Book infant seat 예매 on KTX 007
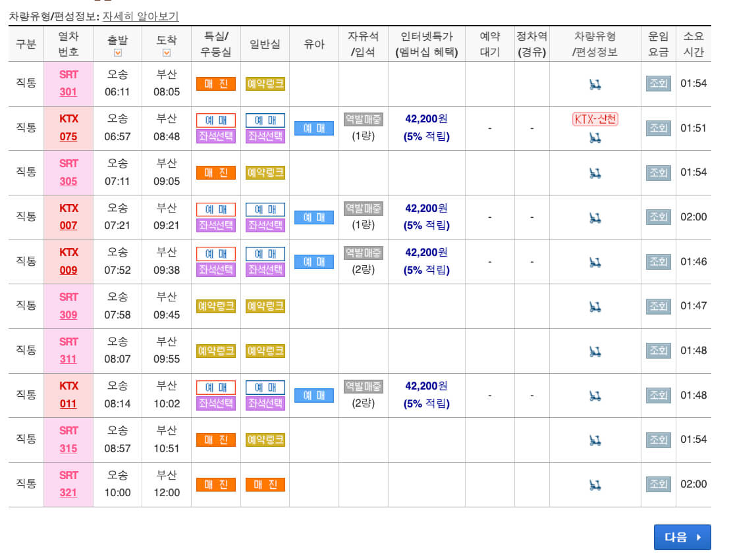733x560 pixels. [x=314, y=218]
